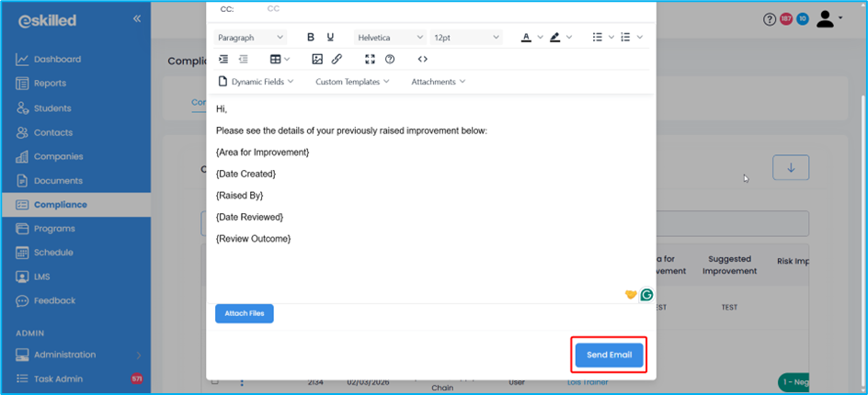
Task: Insert a hyperlink via link icon
Action: [x=337, y=59]
